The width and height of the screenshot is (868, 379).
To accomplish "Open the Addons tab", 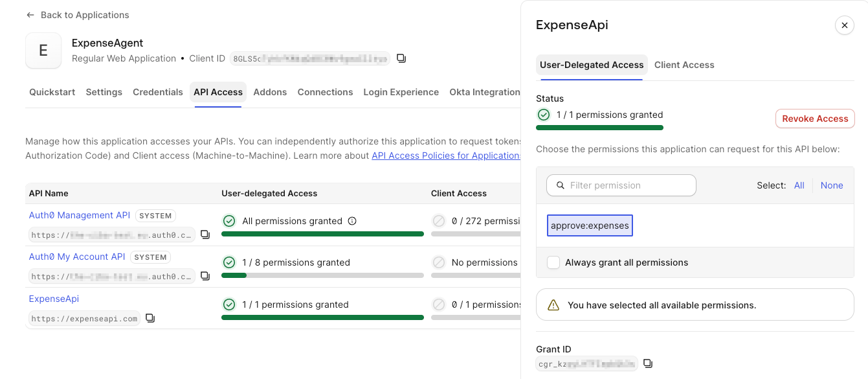I will point(270,92).
